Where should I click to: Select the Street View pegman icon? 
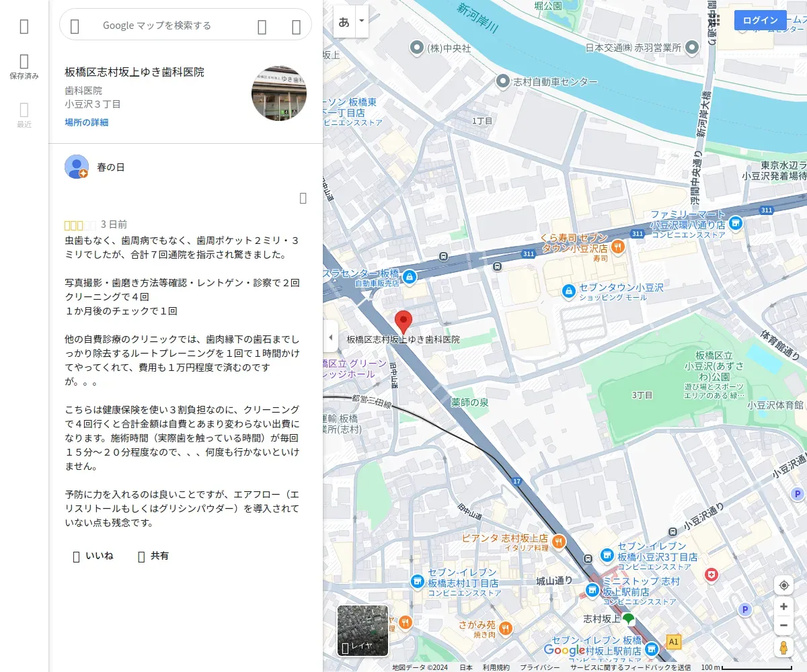pos(783,647)
